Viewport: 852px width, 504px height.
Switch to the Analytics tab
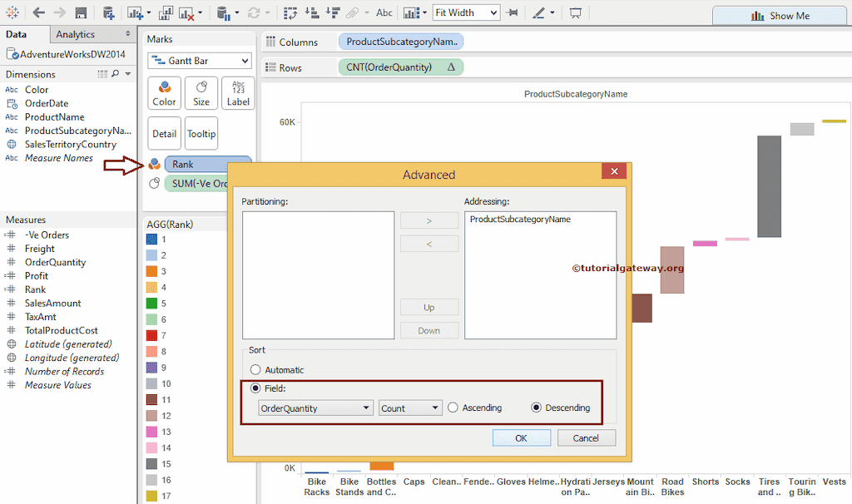pyautogui.click(x=75, y=34)
